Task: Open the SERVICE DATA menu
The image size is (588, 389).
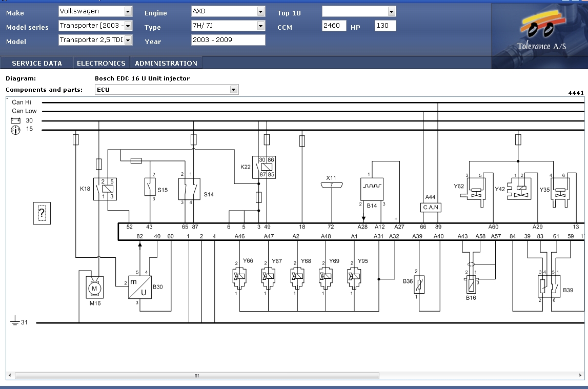Action: point(37,64)
